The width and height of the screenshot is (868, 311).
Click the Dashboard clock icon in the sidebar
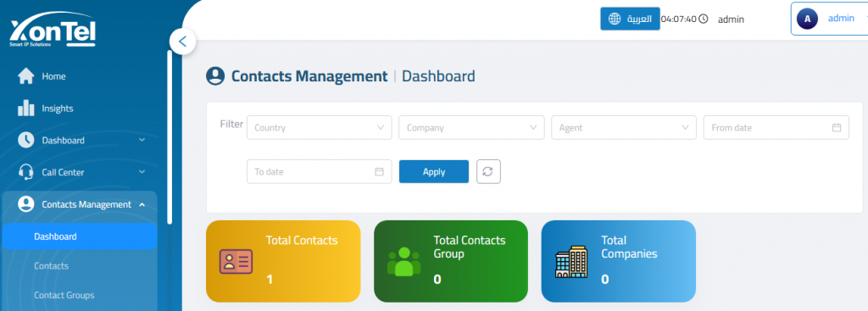click(x=26, y=140)
